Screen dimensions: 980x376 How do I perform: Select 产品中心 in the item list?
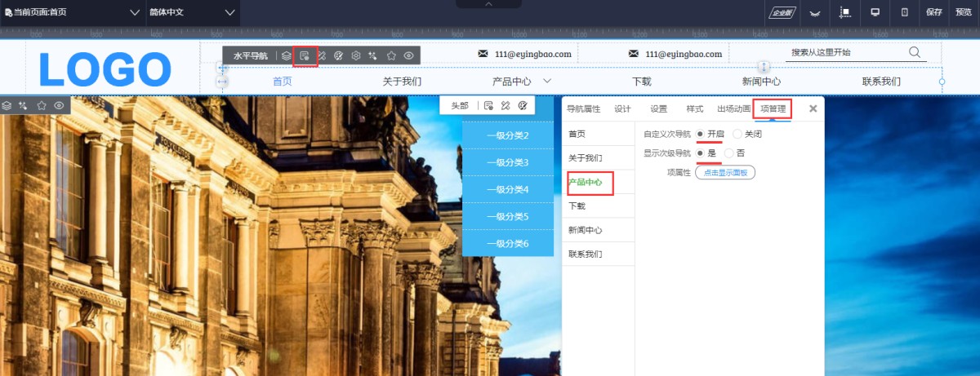point(599,182)
